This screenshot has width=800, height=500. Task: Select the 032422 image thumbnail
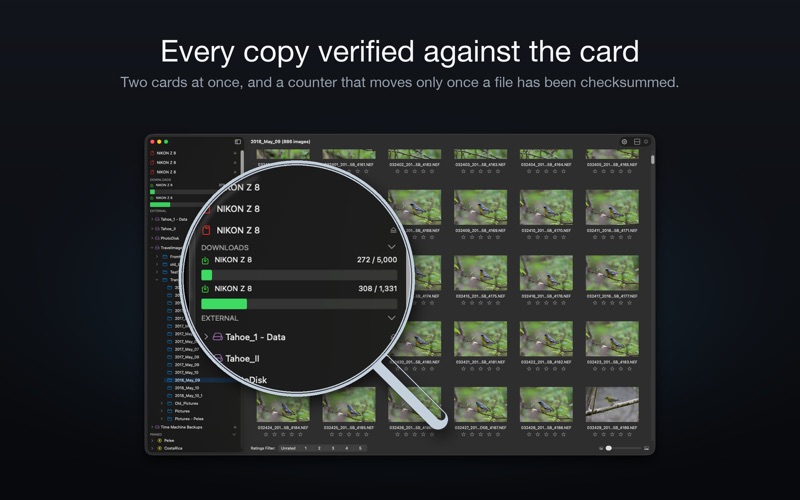546,339
